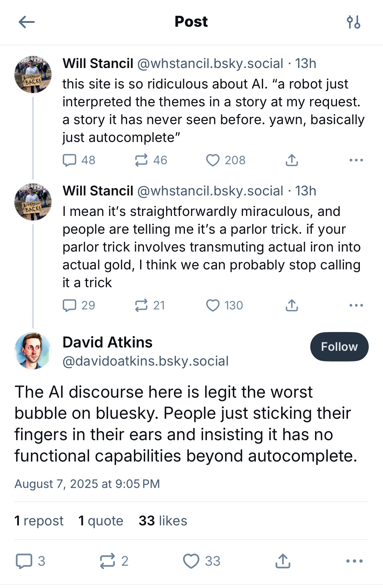Share the first Will Stancil post
The image size is (383, 588).
pyautogui.click(x=292, y=160)
